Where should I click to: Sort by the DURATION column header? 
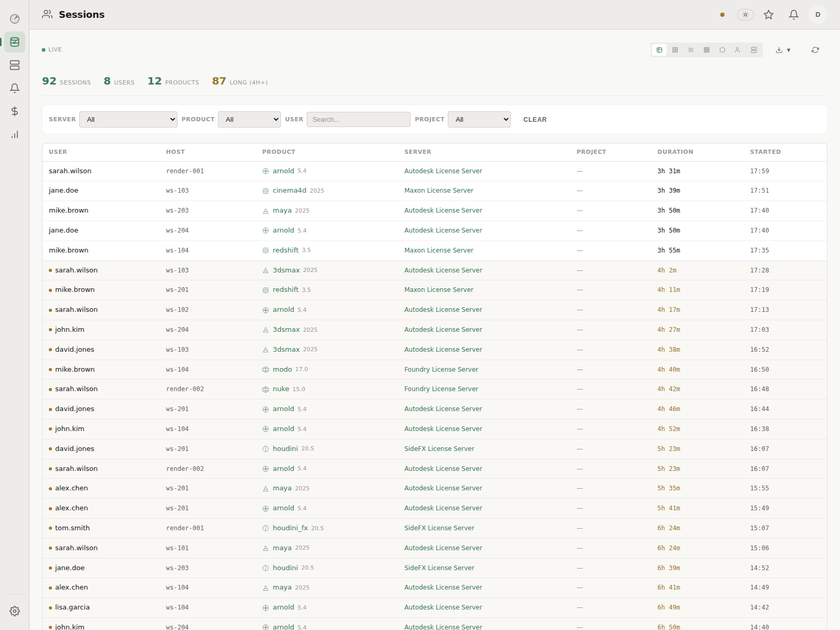675,152
